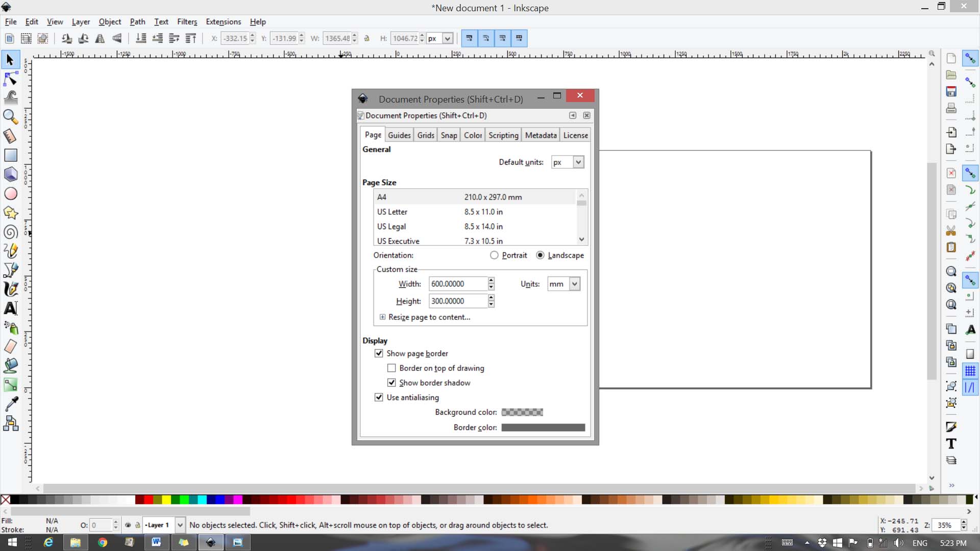The height and width of the screenshot is (551, 980).
Task: Switch to the Metadata tab
Action: (541, 135)
